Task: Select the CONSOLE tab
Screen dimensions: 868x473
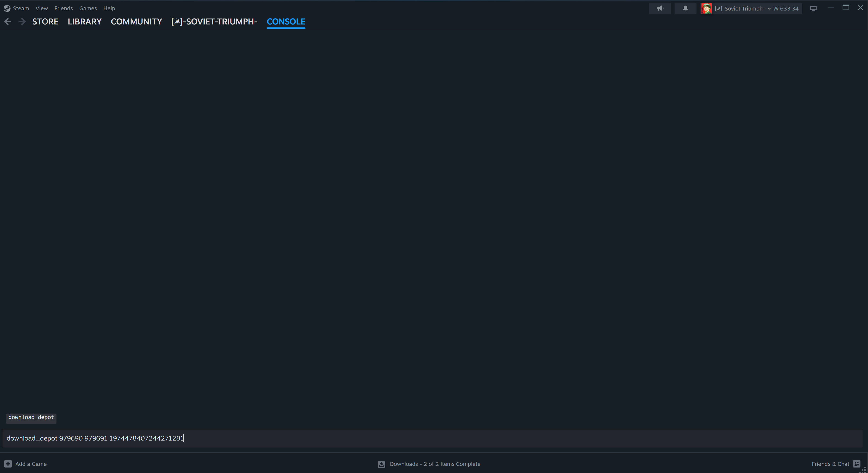Action: [286, 21]
